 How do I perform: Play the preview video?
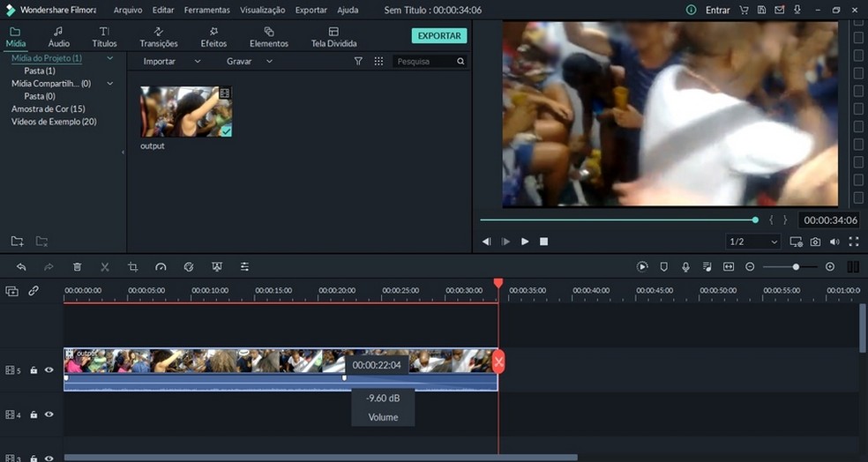coord(525,242)
